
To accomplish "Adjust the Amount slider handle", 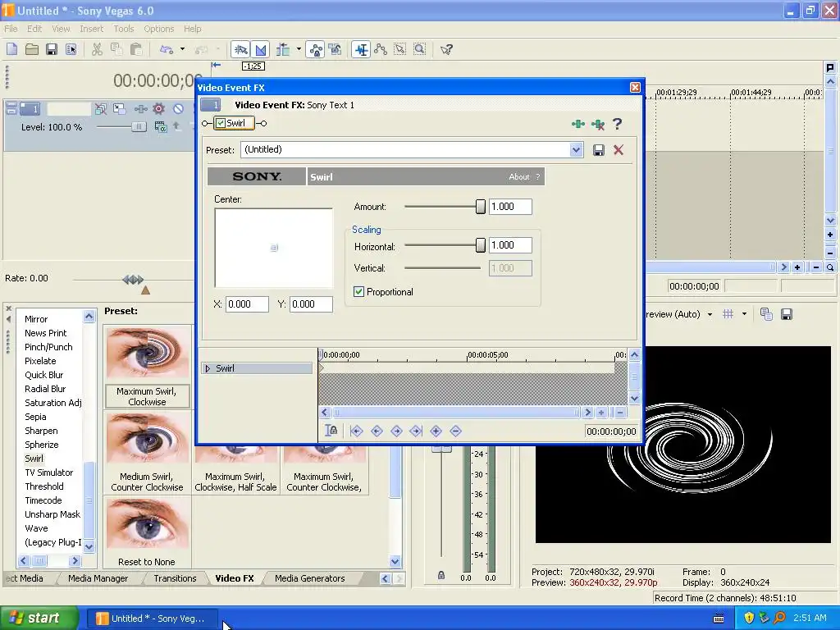I will [x=481, y=207].
